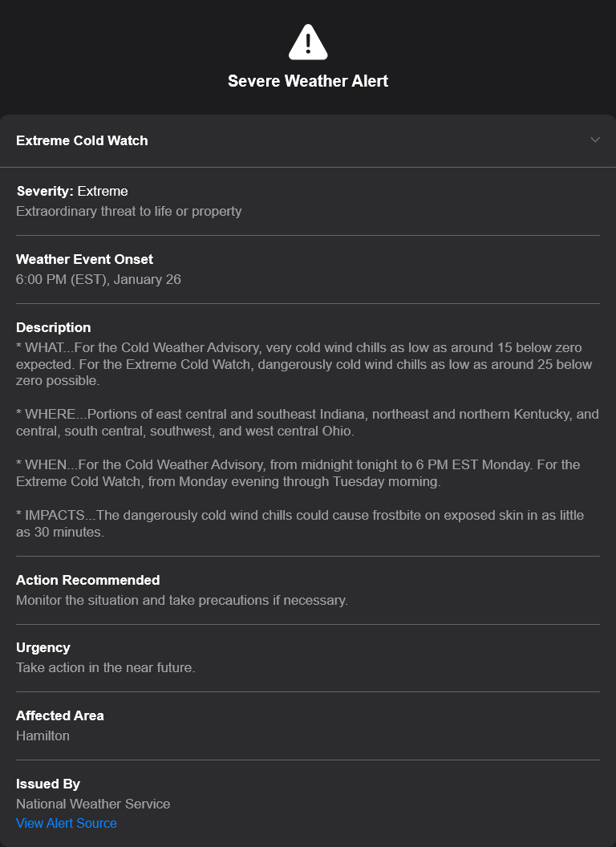
Task: Click the Urgency section heading
Action: [x=43, y=647]
